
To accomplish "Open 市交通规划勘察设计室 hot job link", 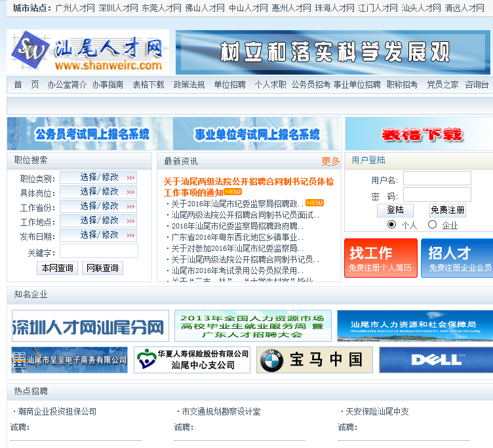I will pyautogui.click(x=221, y=411).
